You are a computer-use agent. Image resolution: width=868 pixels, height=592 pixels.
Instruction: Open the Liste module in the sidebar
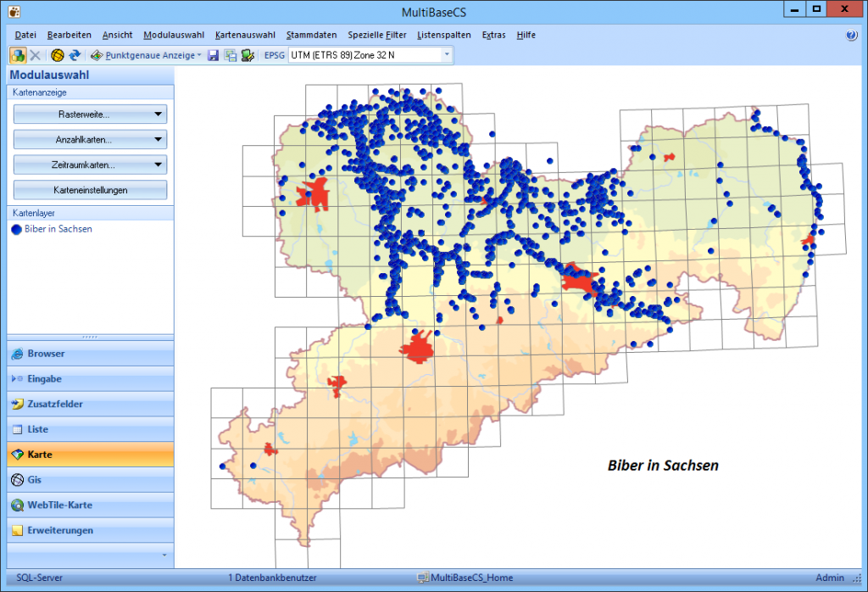click(x=90, y=429)
